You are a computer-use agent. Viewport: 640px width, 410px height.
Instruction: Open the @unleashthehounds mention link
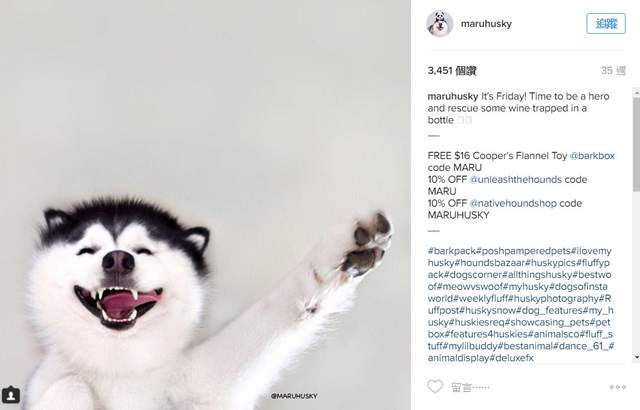tap(516, 180)
